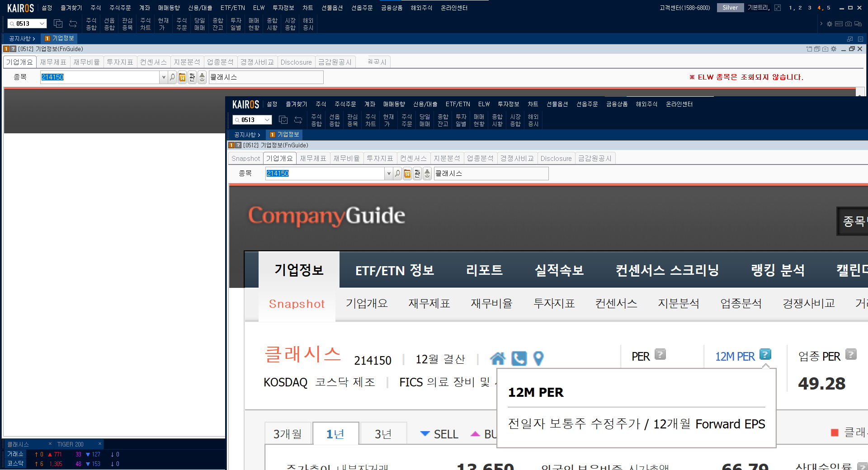Switch to virtual screen 2 at top right

click(800, 8)
